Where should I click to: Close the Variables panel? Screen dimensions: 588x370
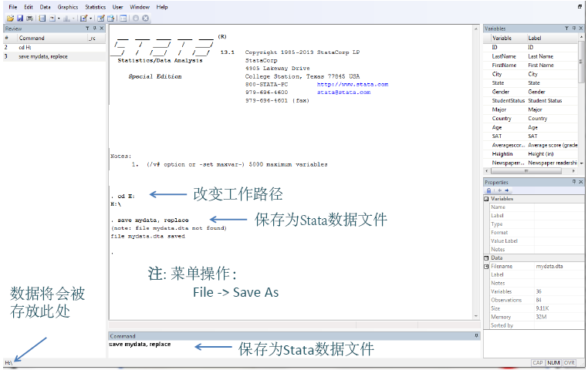[581, 29]
